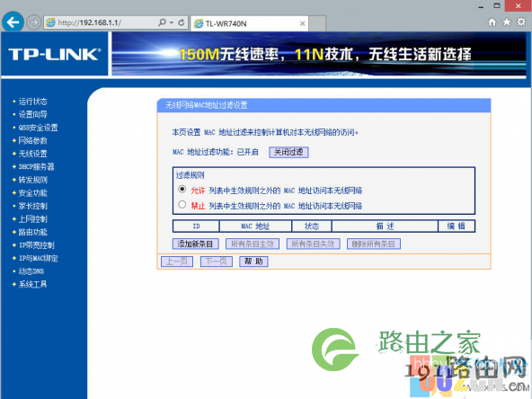Click the 添加新条目 button
This screenshot has width=532, height=399.
pyautogui.click(x=195, y=244)
